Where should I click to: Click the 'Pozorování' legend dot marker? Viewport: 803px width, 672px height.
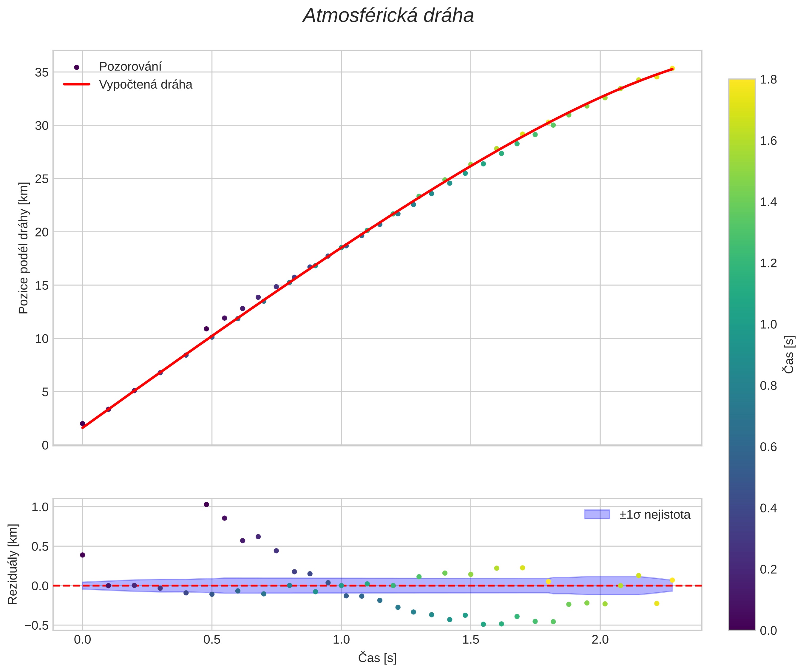[x=76, y=67]
